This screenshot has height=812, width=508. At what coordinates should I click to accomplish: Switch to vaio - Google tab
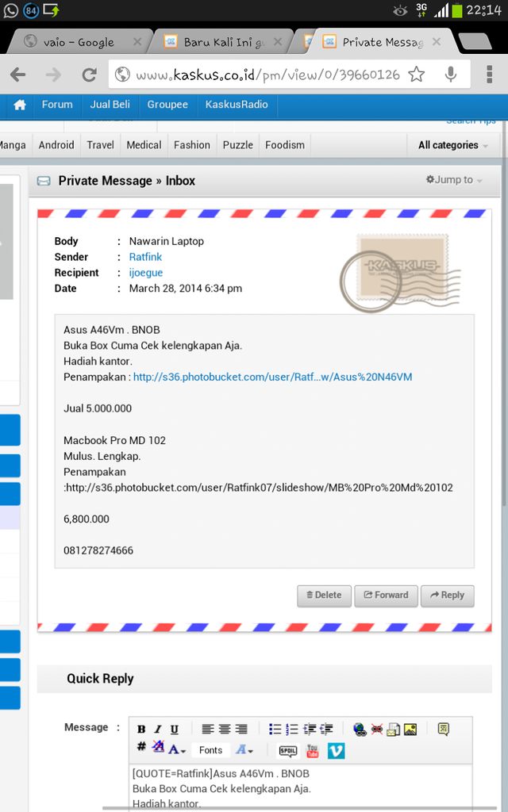[x=78, y=42]
